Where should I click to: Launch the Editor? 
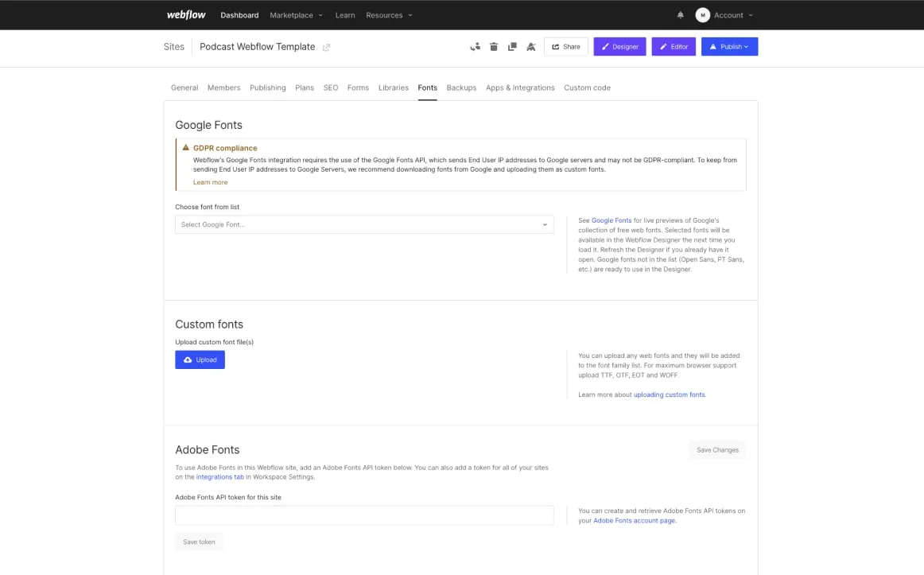[674, 47]
